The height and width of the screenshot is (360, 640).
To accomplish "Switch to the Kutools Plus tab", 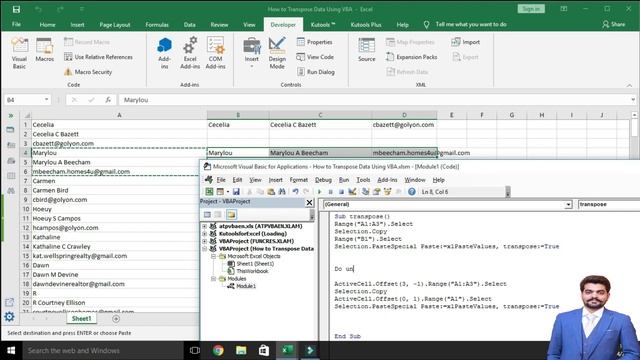I will coord(366,24).
